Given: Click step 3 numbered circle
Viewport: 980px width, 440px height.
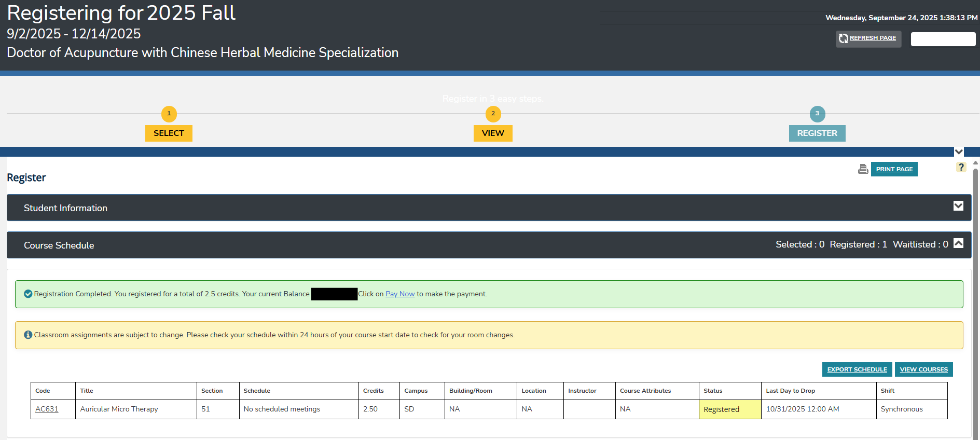Looking at the screenshot, I should click(x=817, y=114).
